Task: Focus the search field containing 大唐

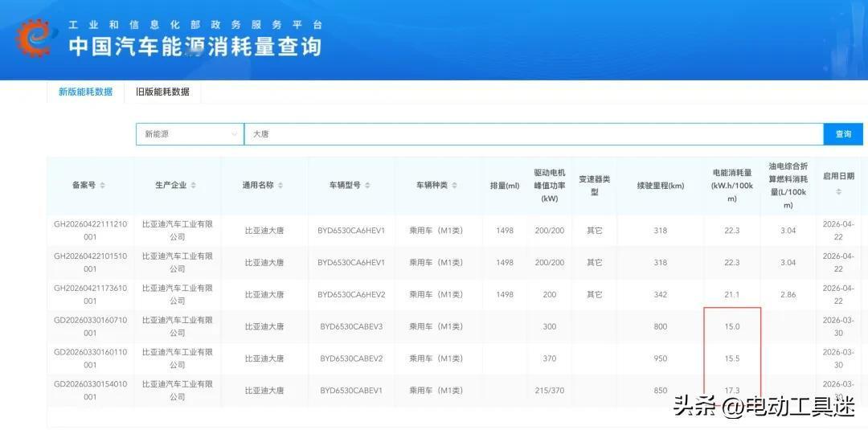Action: [534, 134]
